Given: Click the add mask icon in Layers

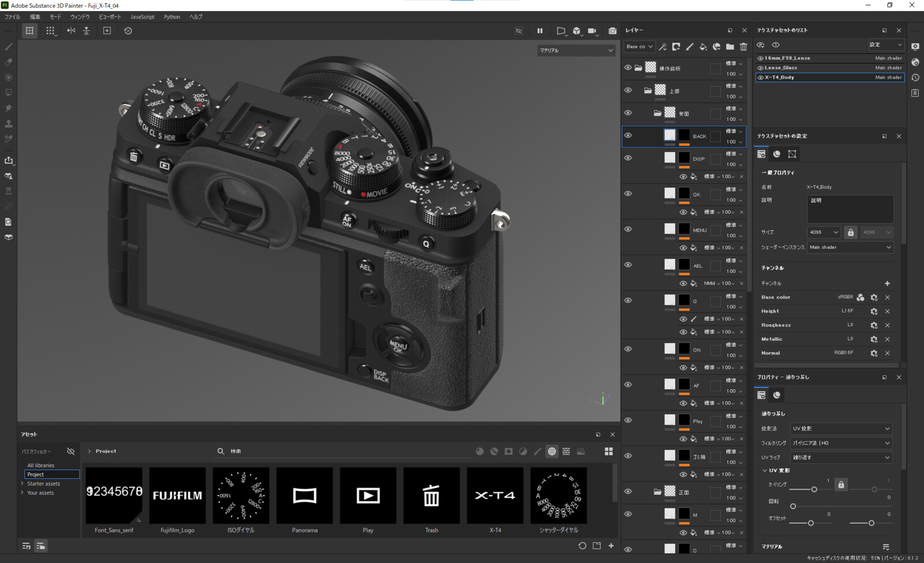Looking at the screenshot, I should tap(676, 47).
